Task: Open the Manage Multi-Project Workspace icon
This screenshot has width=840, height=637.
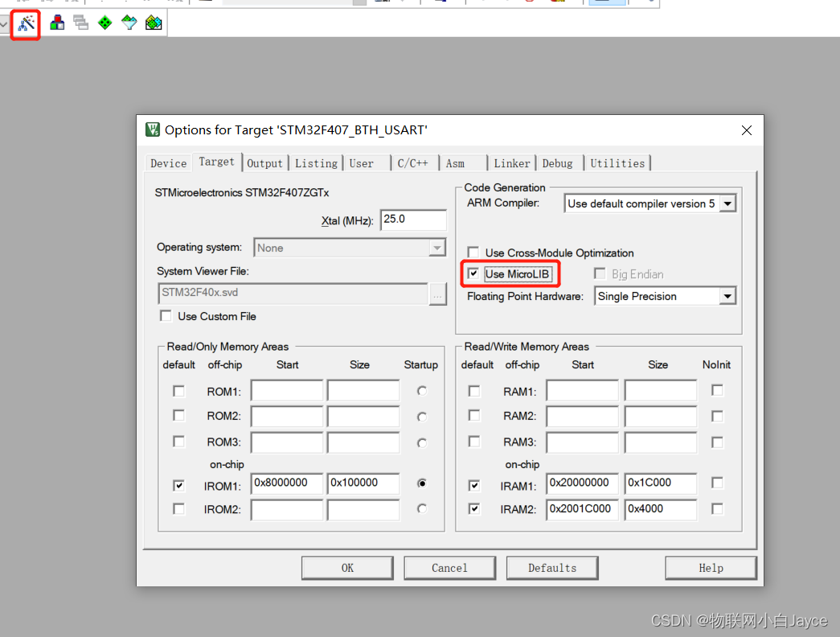Action: pos(81,23)
